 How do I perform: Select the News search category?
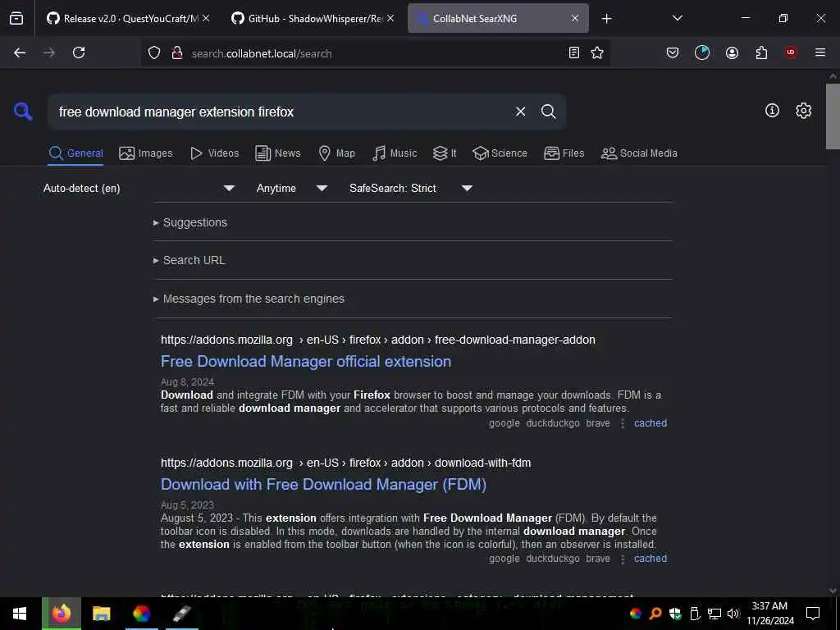[x=278, y=153]
